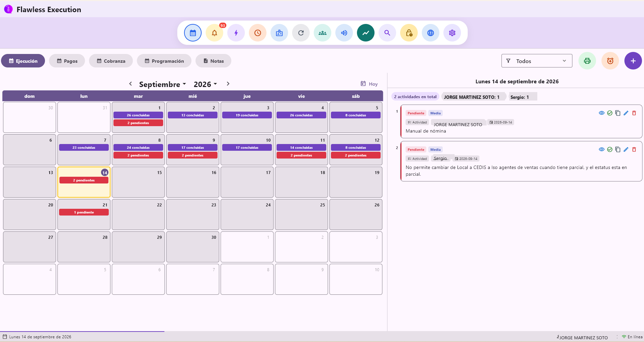Open the ID badge icon

click(x=279, y=33)
